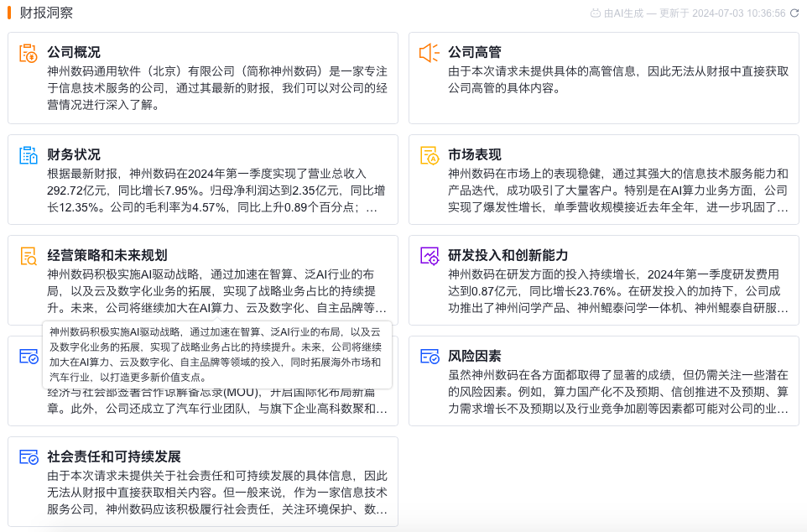Click the AI robot icon beside 由AI生成
This screenshot has width=807, height=532.
[595, 13]
